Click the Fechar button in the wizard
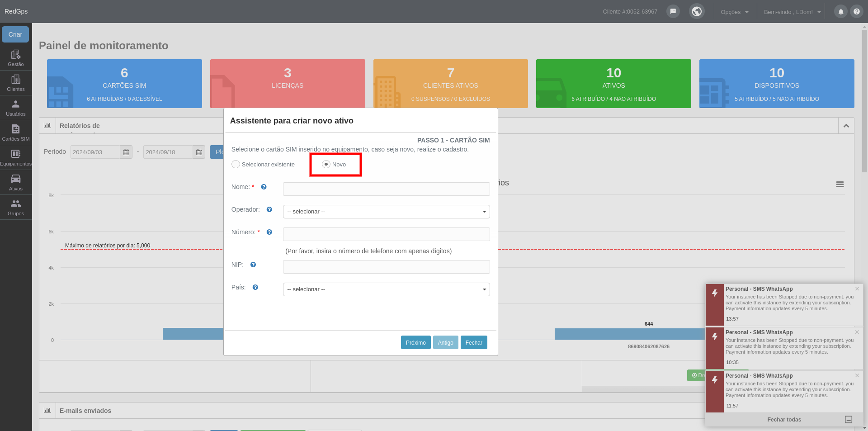Viewport: 868px width, 431px height. tap(474, 342)
